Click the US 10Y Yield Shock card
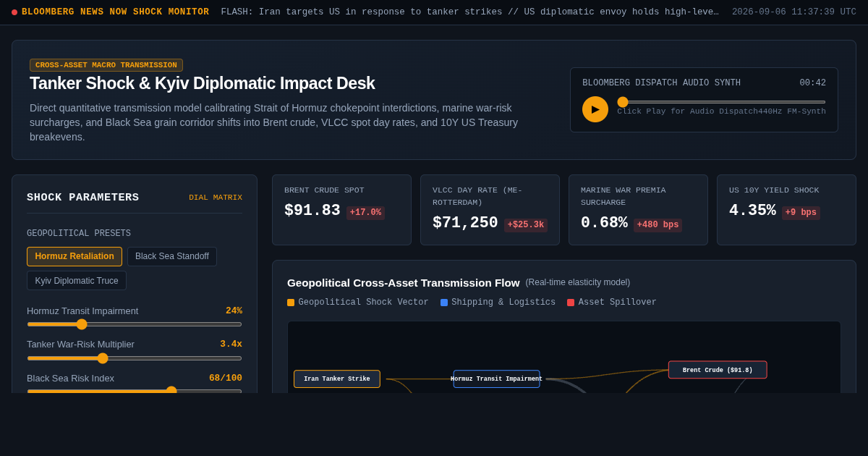This screenshot has height=456, width=868. click(x=787, y=210)
